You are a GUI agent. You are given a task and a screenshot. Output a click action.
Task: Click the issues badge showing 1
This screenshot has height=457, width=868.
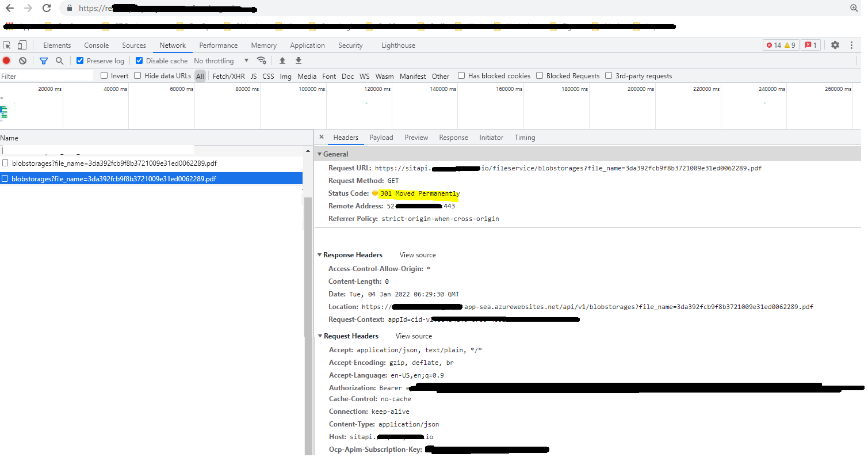pyautogui.click(x=810, y=45)
